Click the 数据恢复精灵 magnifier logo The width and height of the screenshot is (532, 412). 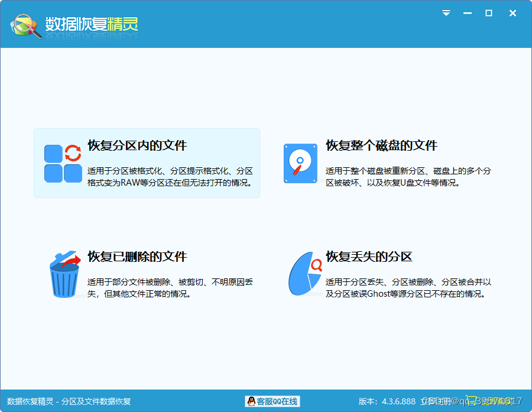click(26, 26)
